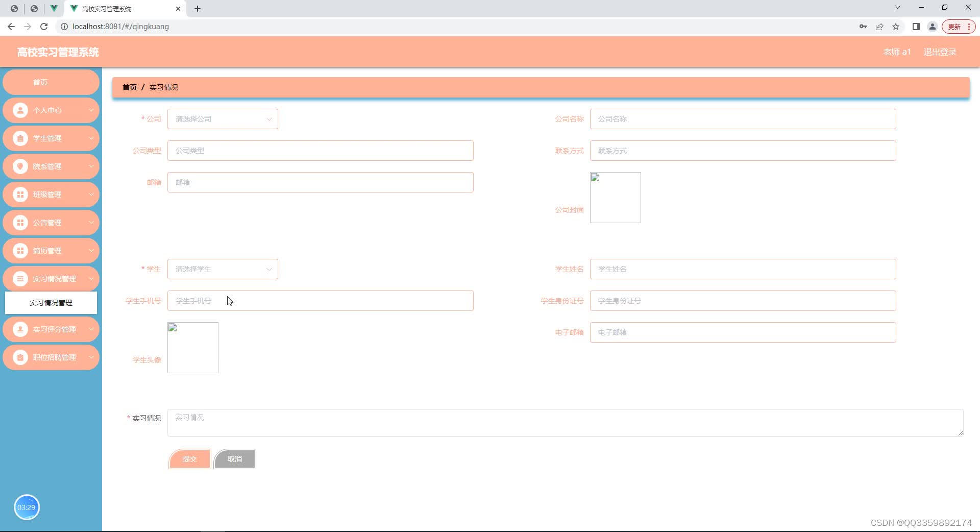
Task: Click the 实习评分管理 user icon
Action: [x=20, y=329]
